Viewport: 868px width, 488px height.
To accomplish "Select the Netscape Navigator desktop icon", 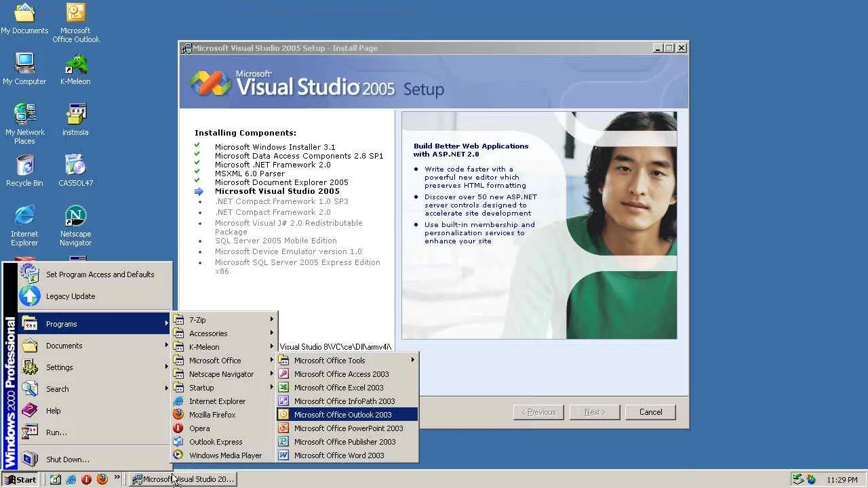I will coord(75,226).
